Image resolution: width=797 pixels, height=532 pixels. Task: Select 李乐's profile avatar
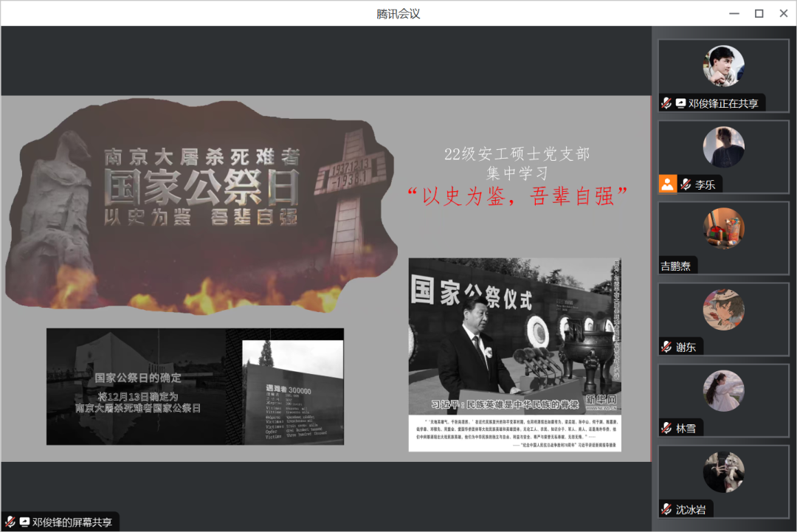tap(723, 147)
